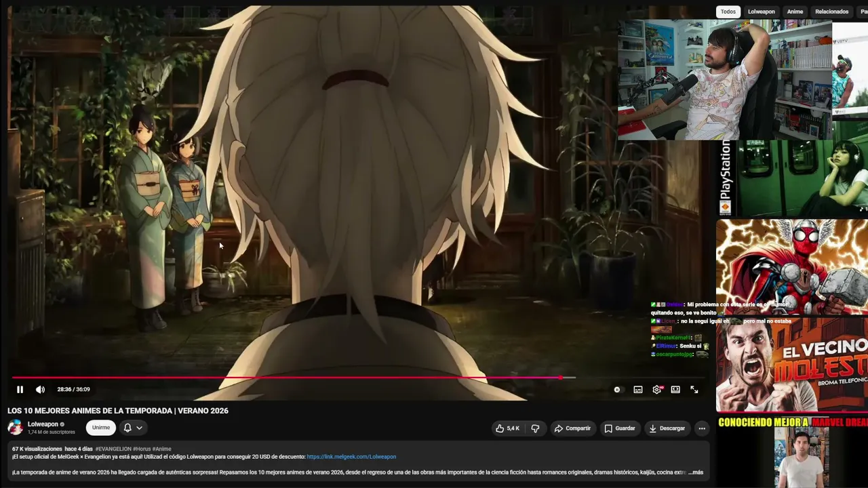Like the video with thumbs up
Image resolution: width=868 pixels, height=488 pixels.
pyautogui.click(x=507, y=428)
